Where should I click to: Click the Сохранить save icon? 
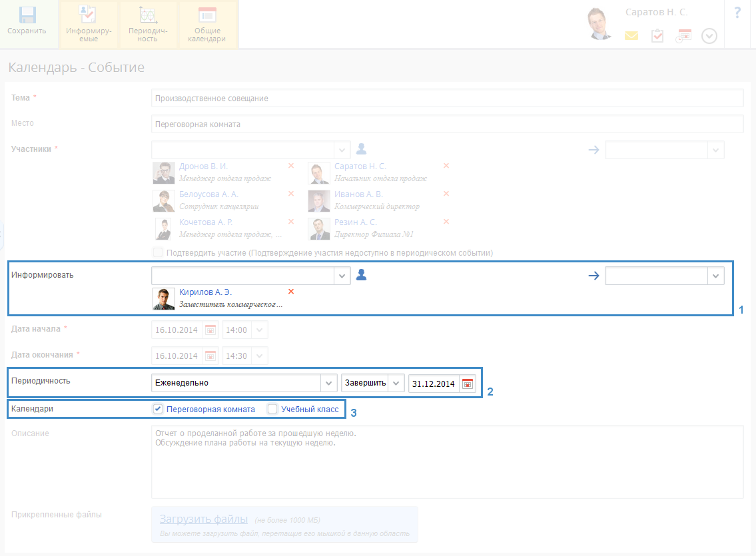pyautogui.click(x=27, y=15)
